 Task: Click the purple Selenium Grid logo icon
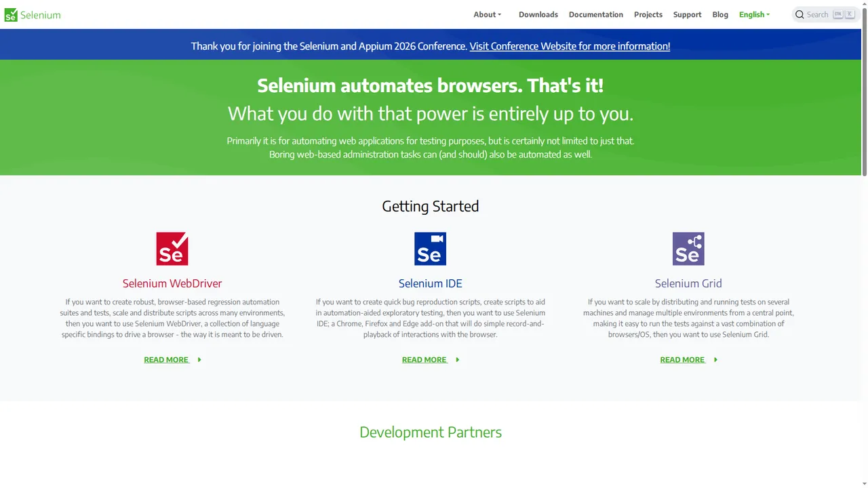pyautogui.click(x=688, y=249)
